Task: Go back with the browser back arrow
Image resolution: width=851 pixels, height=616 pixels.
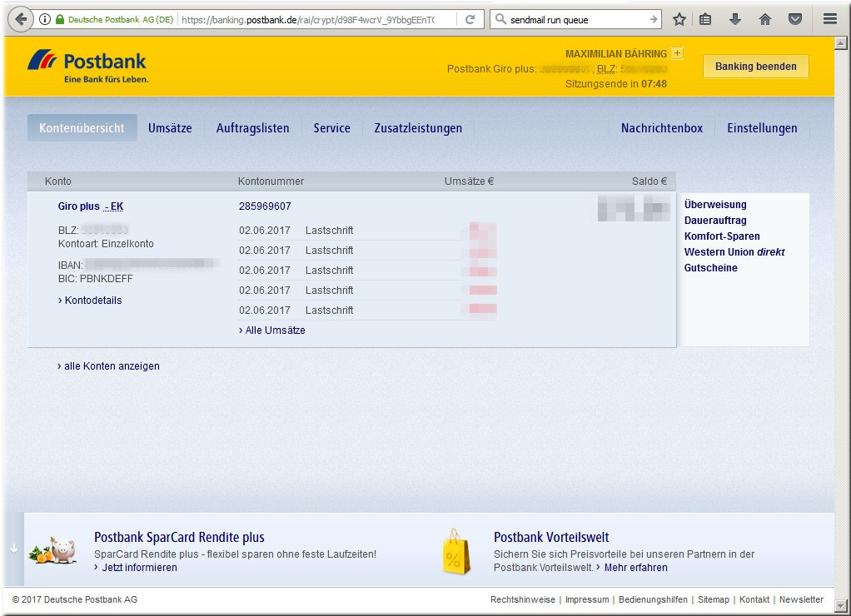Action: click(x=21, y=19)
